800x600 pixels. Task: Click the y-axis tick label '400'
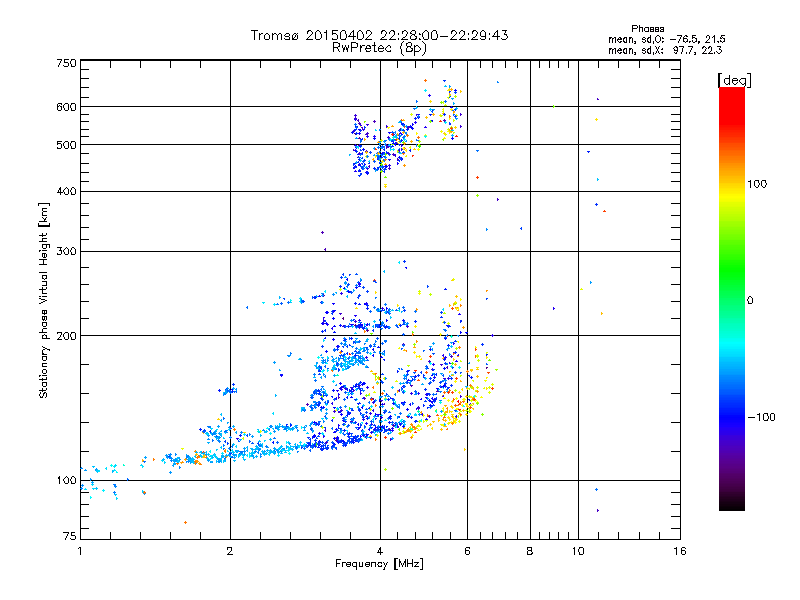pos(66,192)
